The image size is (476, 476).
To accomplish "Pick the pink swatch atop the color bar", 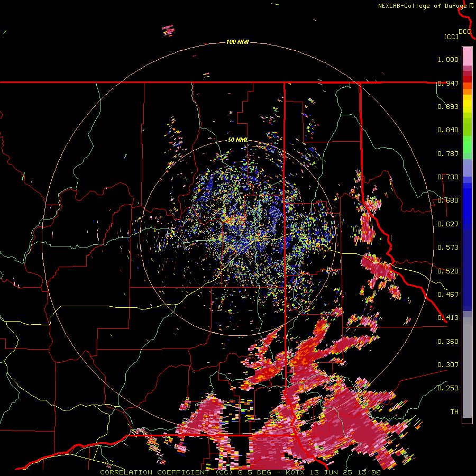I will [x=467, y=56].
